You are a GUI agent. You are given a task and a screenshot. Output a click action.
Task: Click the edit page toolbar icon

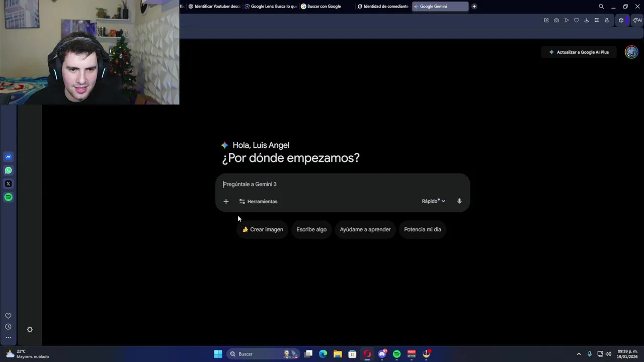[546, 20]
